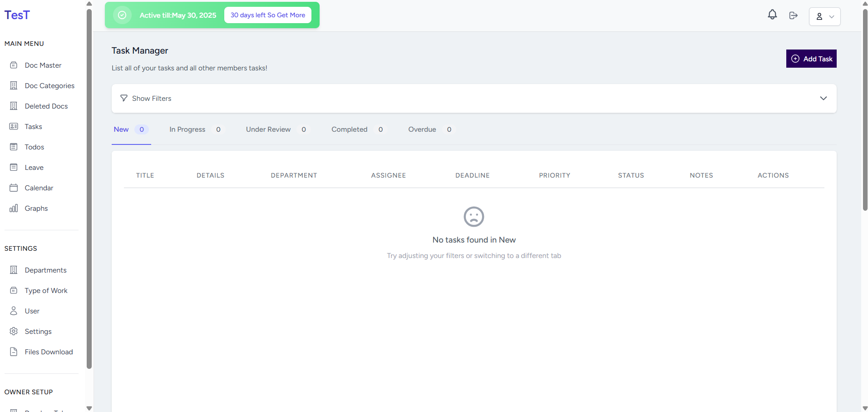Open the user profile dropdown
The height and width of the screenshot is (412, 868).
(x=825, y=16)
